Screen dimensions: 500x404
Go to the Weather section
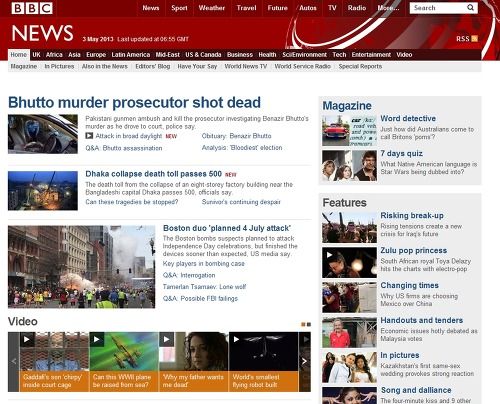(x=212, y=8)
